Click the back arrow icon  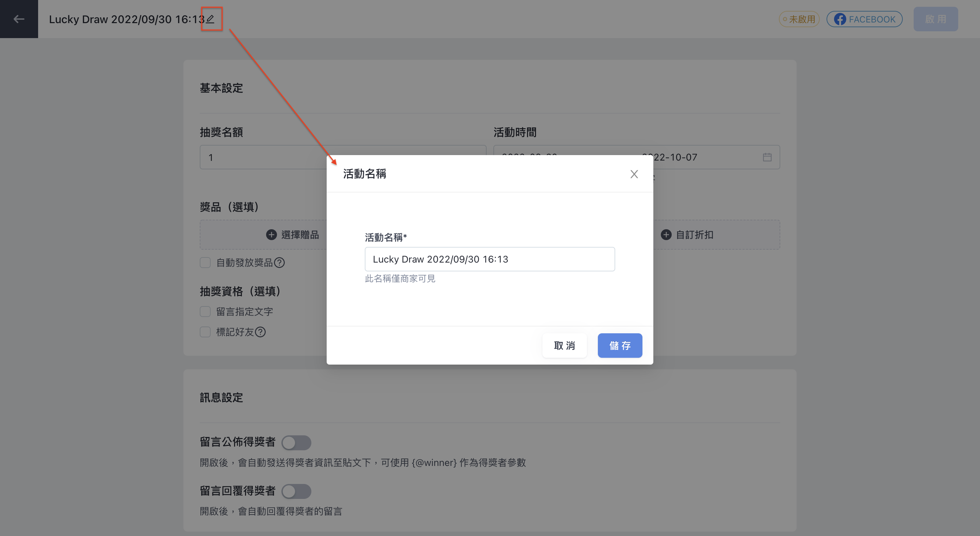coord(19,19)
